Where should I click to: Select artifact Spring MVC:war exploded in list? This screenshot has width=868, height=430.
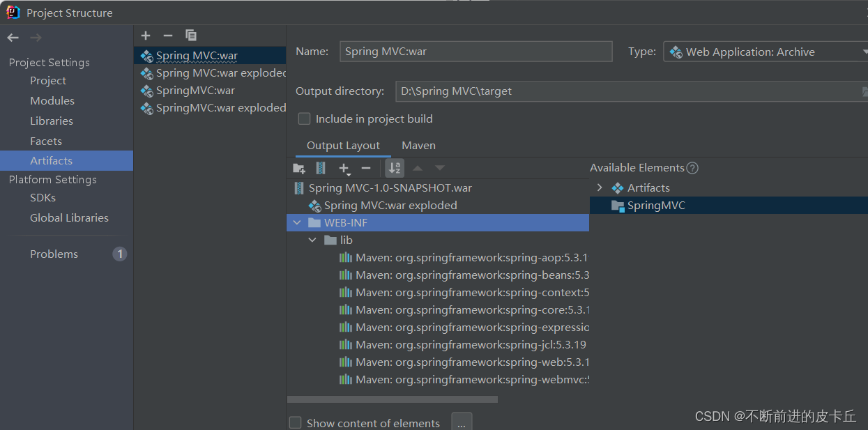pyautogui.click(x=210, y=73)
